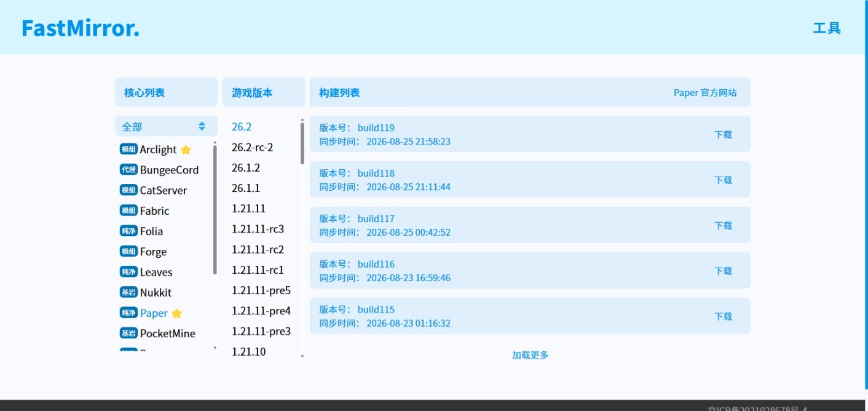The width and height of the screenshot is (868, 411).
Task: Pick Folia from the core list
Action: point(151,231)
